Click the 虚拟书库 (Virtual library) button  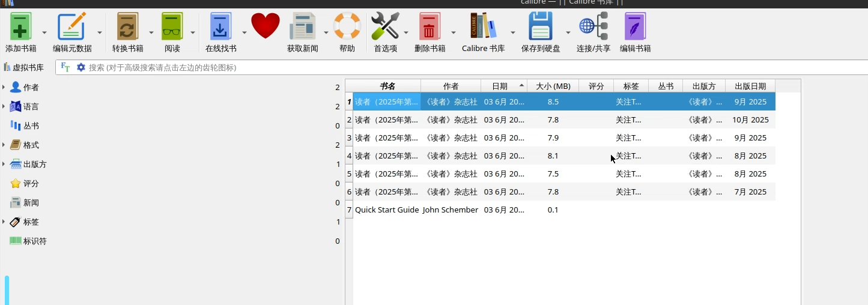click(24, 67)
